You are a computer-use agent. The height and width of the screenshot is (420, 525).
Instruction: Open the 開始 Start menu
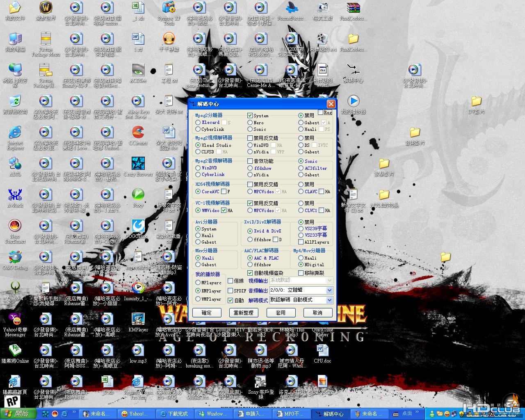pyautogui.click(x=18, y=413)
